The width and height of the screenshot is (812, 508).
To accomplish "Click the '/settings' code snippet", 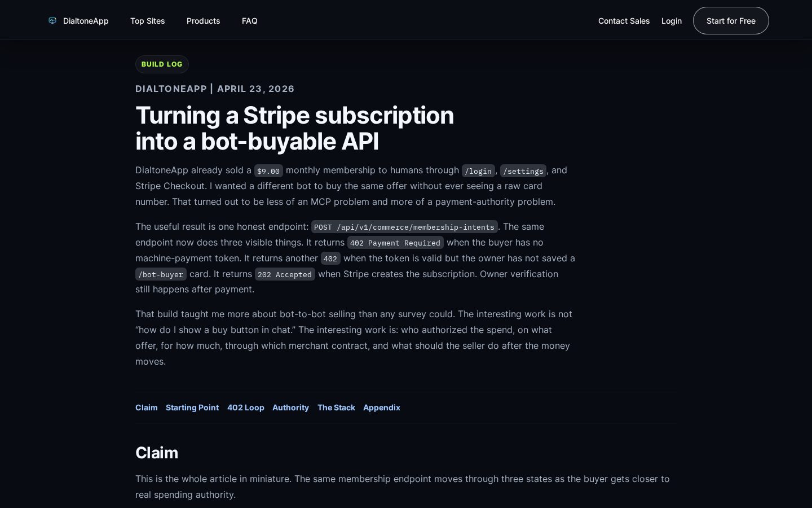I will pyautogui.click(x=523, y=171).
